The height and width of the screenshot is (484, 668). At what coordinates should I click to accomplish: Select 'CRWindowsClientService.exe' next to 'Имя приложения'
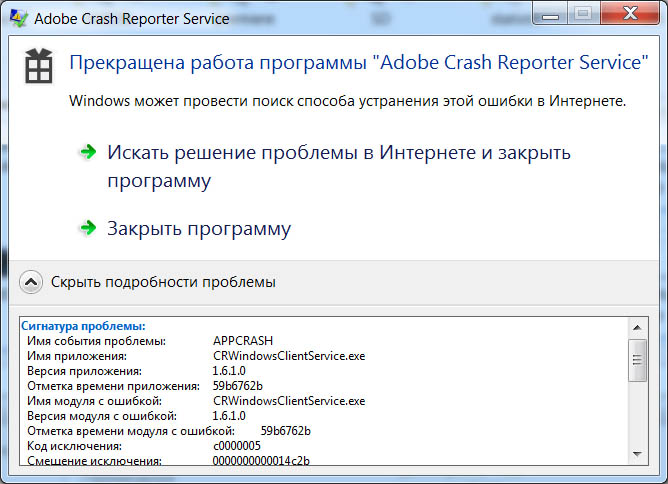pyautogui.click(x=289, y=356)
